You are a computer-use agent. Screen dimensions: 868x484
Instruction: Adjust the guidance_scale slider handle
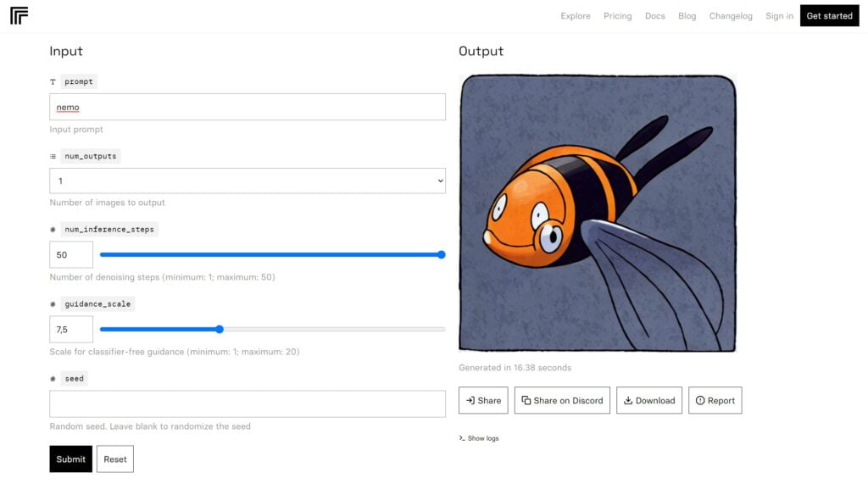(220, 329)
